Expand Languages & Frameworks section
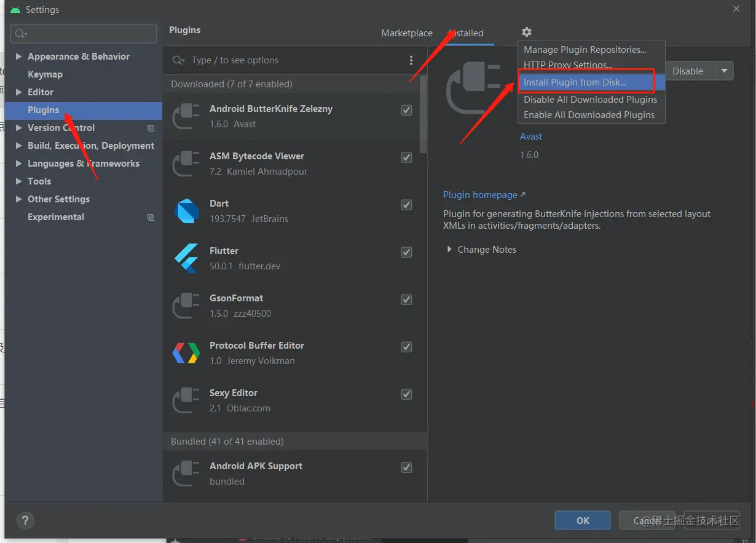 coord(18,164)
